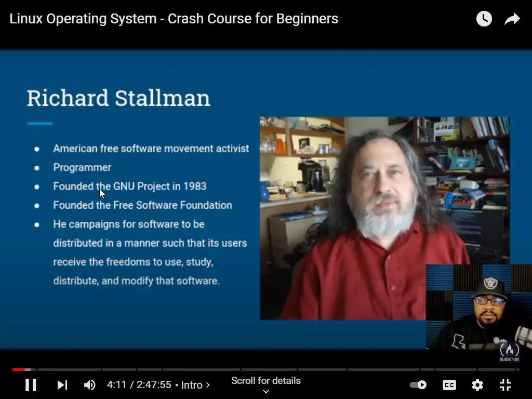Click 'Founded the Free Software Foundation' bullet
This screenshot has height=399, width=532.
[142, 205]
